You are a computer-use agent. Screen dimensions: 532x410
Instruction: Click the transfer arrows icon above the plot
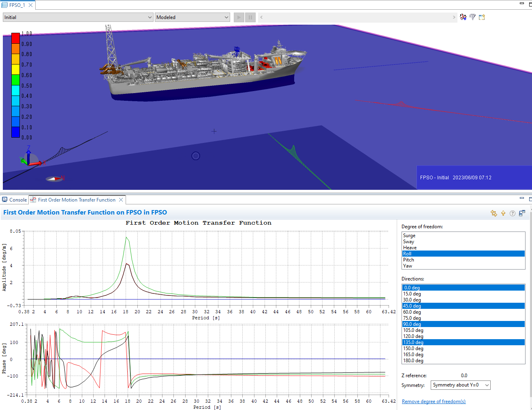coord(494,213)
